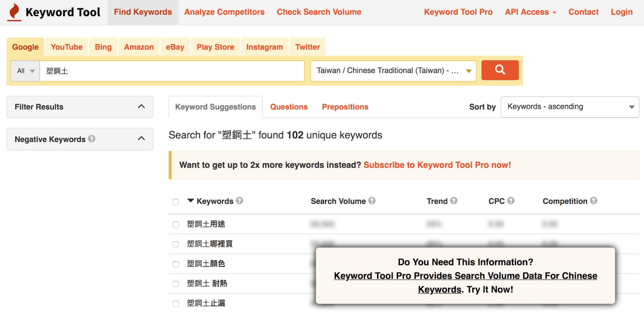Click the help icon beside Negative Keywords
The width and height of the screenshot is (644, 312).
(x=92, y=139)
